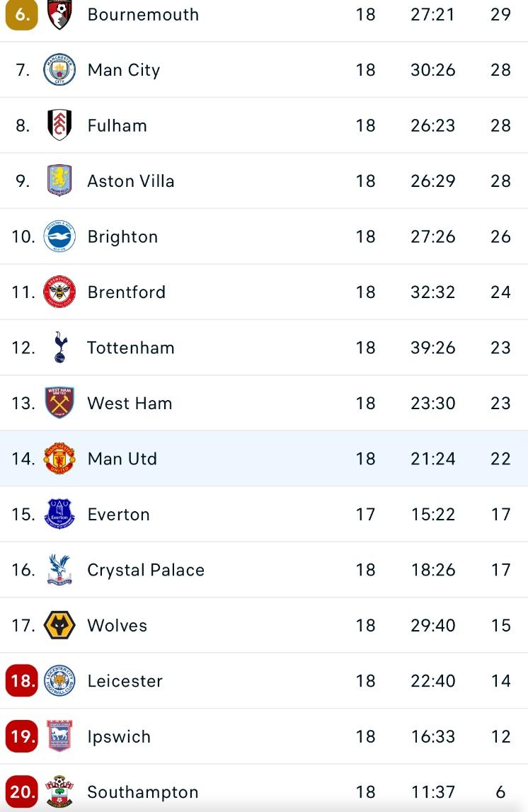Screen dimensions: 528x812
Task: Click Man Utd's 22 points value
Action: (500, 458)
